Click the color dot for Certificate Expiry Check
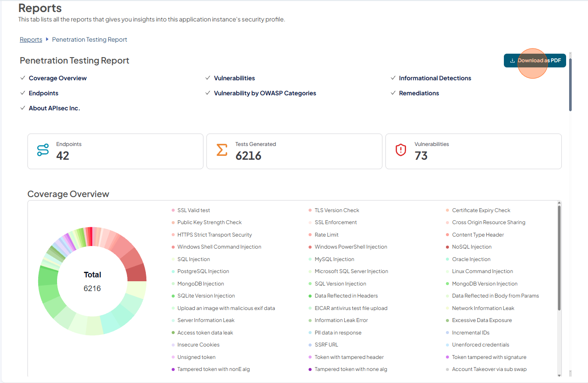Viewport: 588px width, 383px height. [x=448, y=210]
